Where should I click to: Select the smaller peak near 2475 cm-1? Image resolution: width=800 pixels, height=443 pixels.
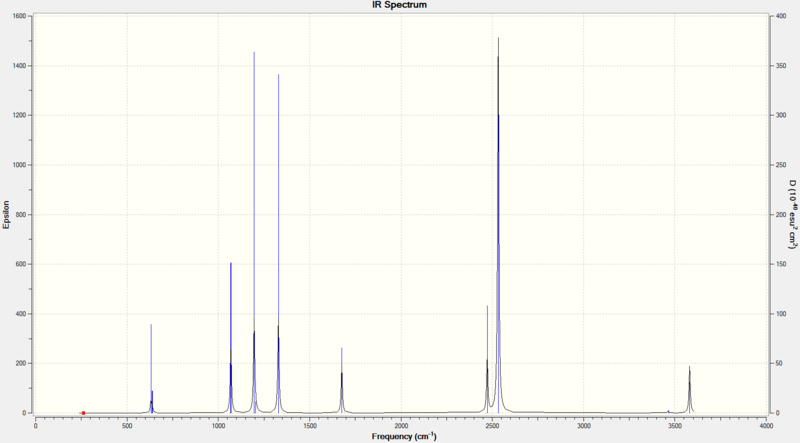tap(487, 359)
